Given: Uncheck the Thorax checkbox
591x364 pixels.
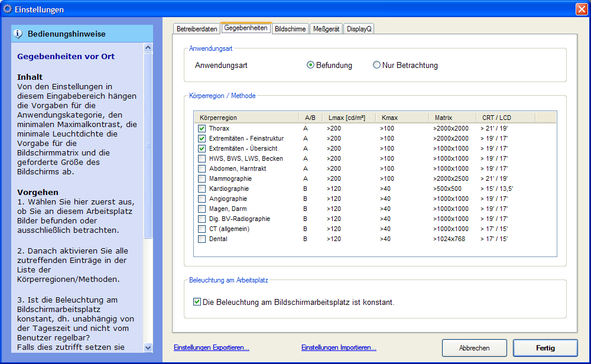Looking at the screenshot, I should tap(202, 128).
